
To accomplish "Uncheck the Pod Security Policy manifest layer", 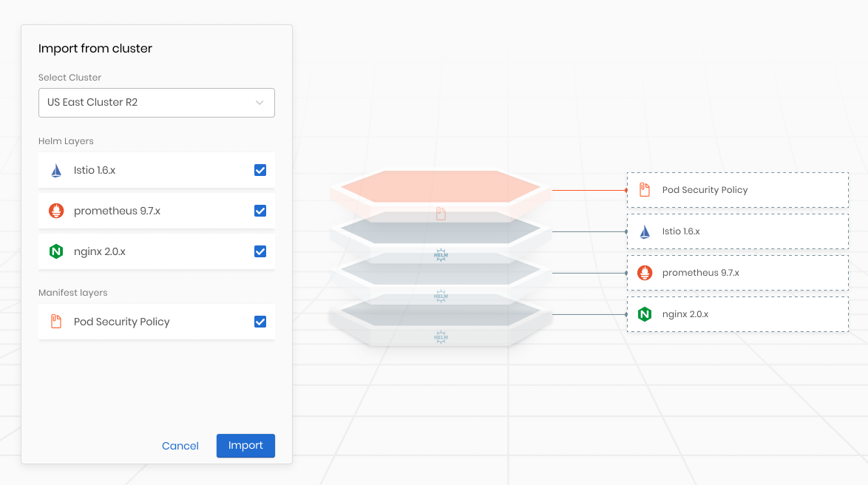I will click(x=260, y=322).
